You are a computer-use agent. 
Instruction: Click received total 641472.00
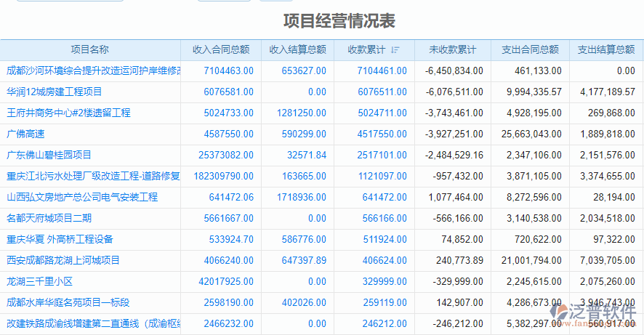(x=385, y=197)
